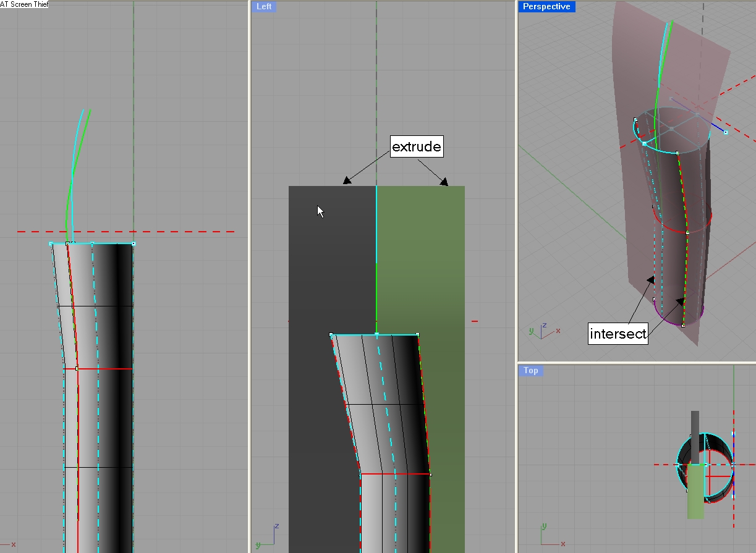Click the Perspective viewport title label

click(x=546, y=7)
